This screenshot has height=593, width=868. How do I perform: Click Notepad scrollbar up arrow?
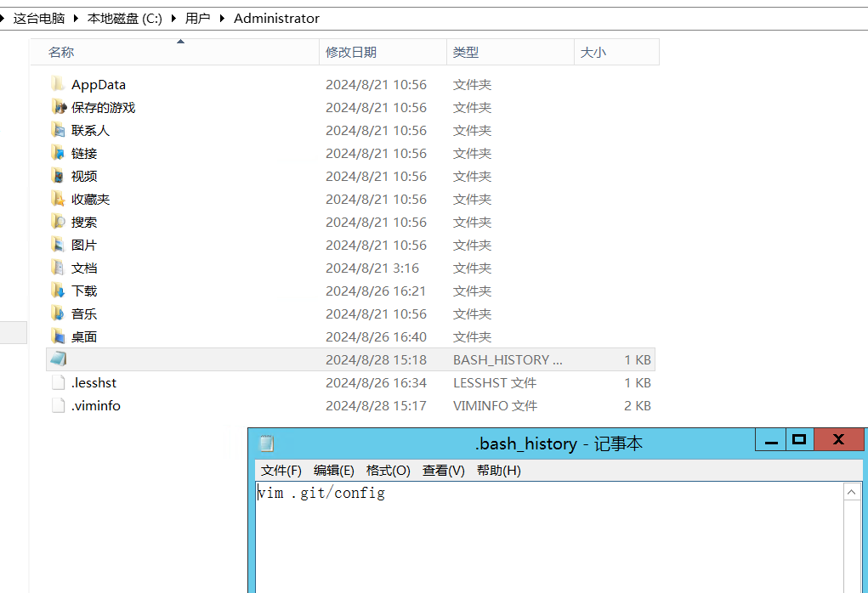pos(852,493)
